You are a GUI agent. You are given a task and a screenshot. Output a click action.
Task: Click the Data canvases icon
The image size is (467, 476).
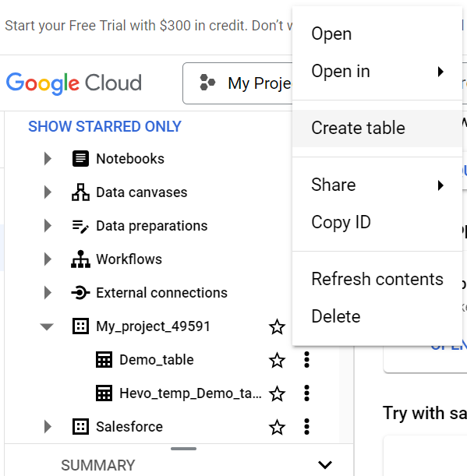80,192
